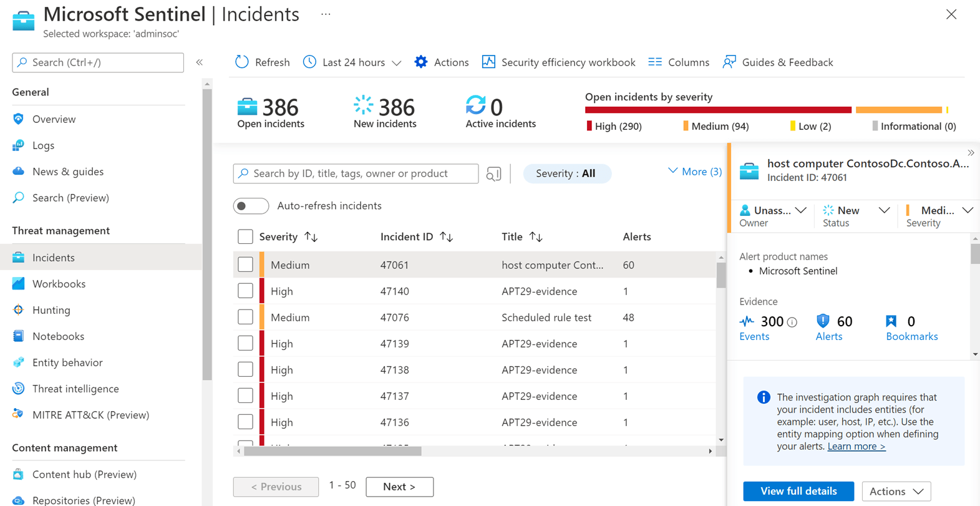Sort the table by the Severity column

coord(289,237)
